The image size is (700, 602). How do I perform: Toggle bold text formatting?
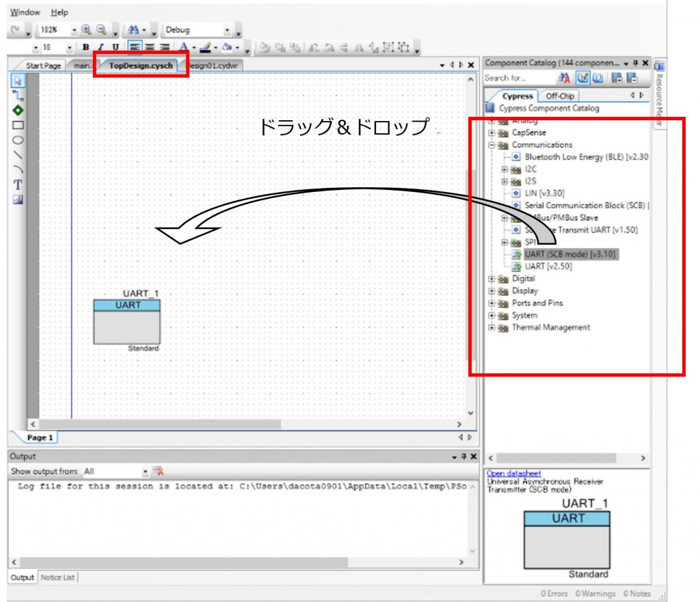click(85, 47)
